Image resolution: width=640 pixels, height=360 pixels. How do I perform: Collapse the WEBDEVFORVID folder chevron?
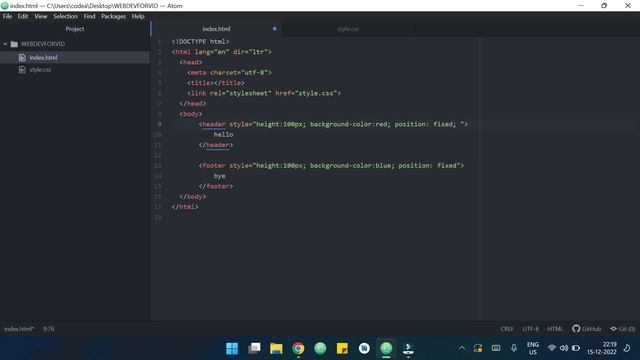click(5, 44)
